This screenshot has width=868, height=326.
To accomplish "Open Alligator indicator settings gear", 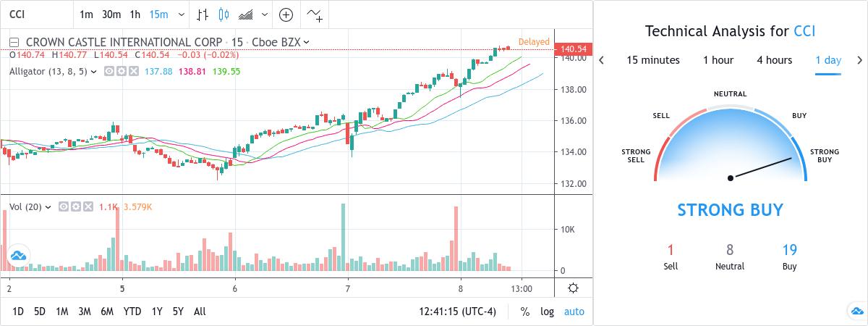I will tap(122, 71).
